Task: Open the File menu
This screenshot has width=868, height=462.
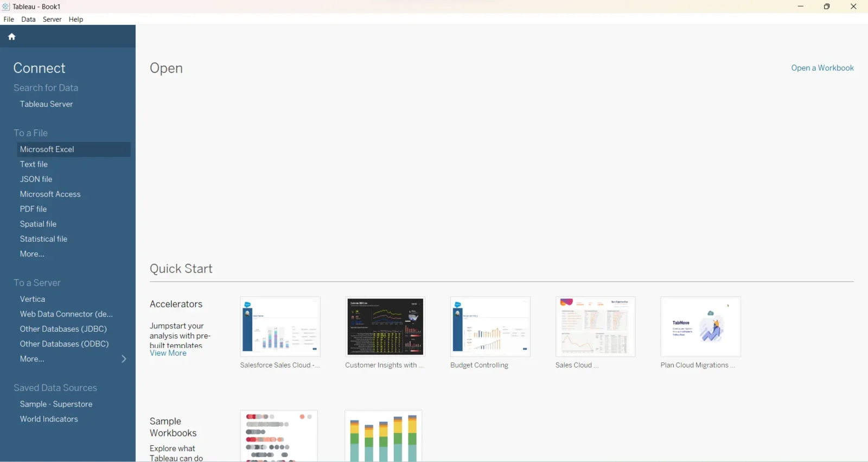Action: [x=9, y=19]
